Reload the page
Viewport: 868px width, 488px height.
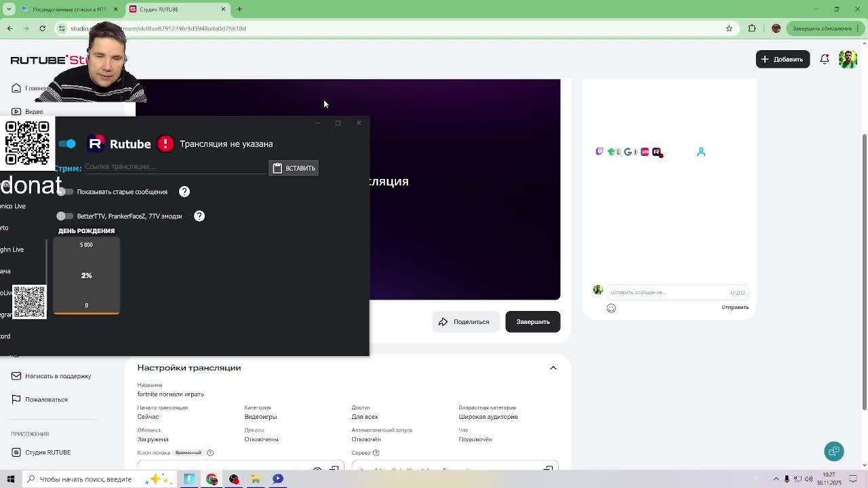pyautogui.click(x=42, y=28)
